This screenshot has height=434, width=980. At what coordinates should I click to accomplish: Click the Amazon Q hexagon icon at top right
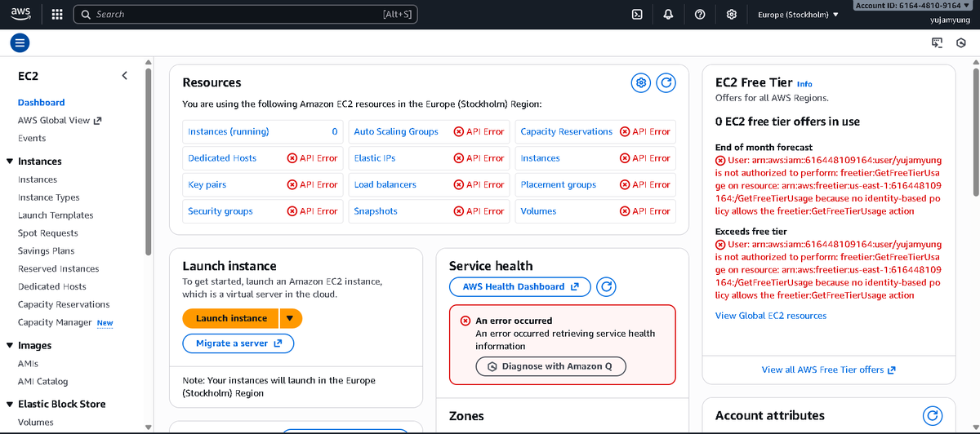click(x=961, y=42)
